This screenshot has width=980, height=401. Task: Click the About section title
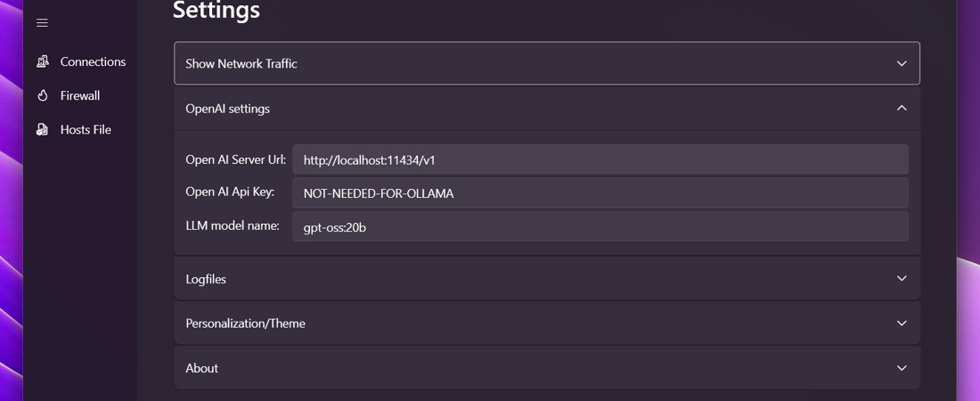[x=202, y=368]
